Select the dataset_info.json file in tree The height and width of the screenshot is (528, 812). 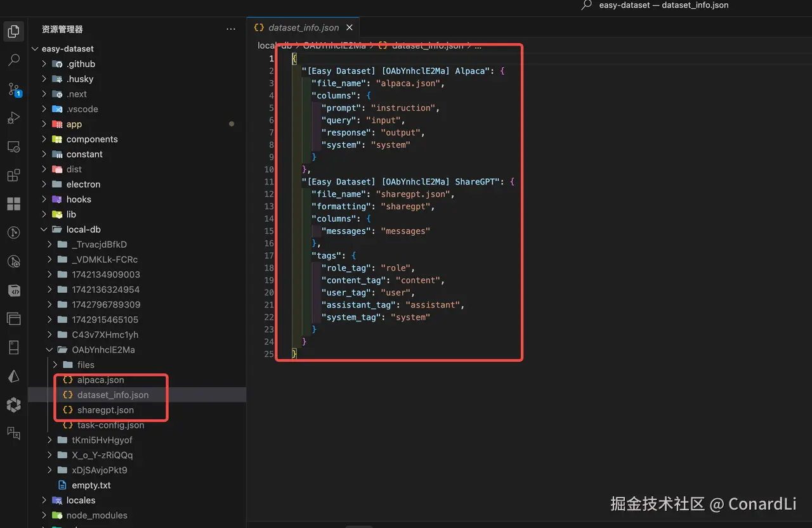tap(137, 395)
